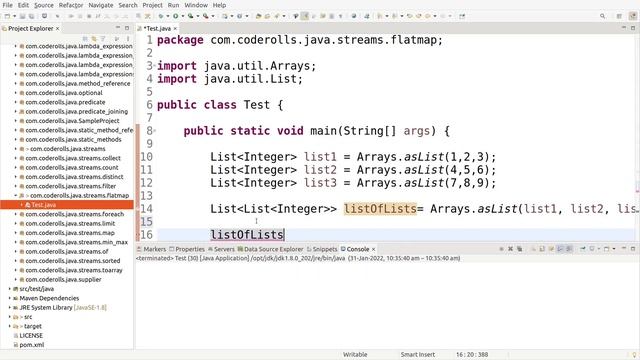640x360 pixels.
Task: Click Remove All Terminated Launches in Console
Action: [x=519, y=249]
